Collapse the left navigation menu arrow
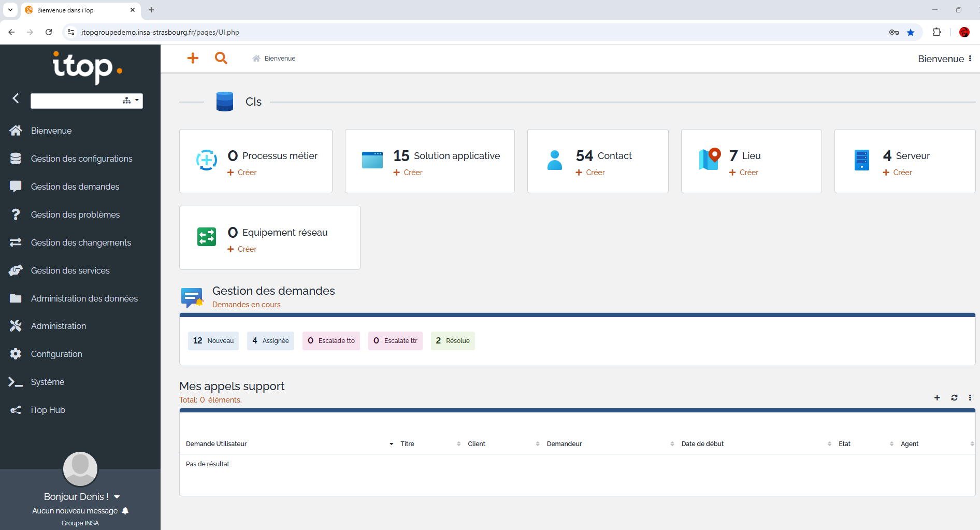Screen dimensions: 980x530 16,98
